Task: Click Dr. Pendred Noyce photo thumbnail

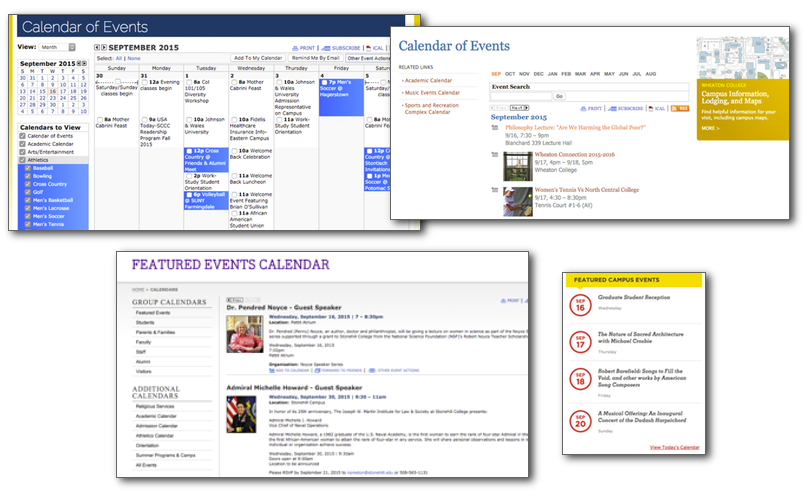Action: [x=245, y=334]
